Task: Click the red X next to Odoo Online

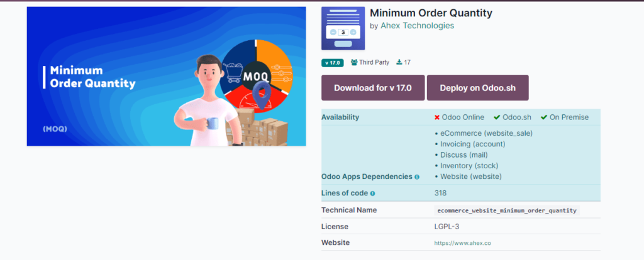Action: 437,117
